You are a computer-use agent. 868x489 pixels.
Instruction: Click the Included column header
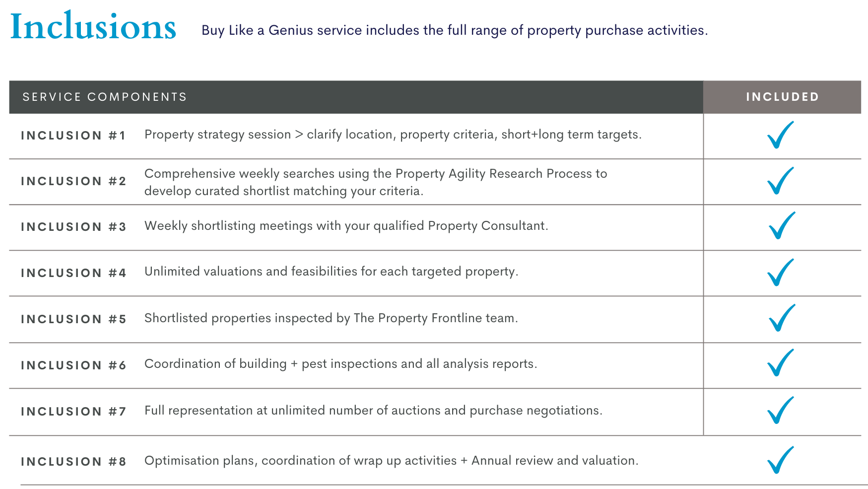tap(782, 97)
